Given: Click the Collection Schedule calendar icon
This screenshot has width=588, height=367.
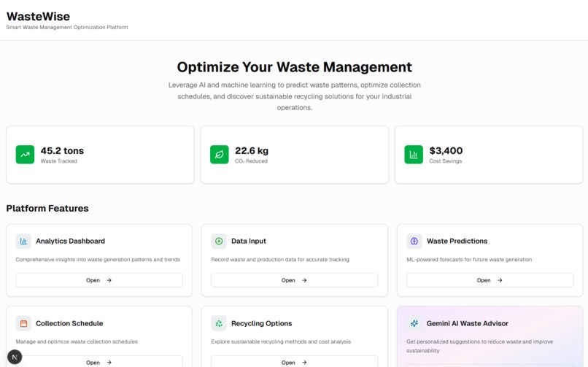Looking at the screenshot, I should [23, 323].
